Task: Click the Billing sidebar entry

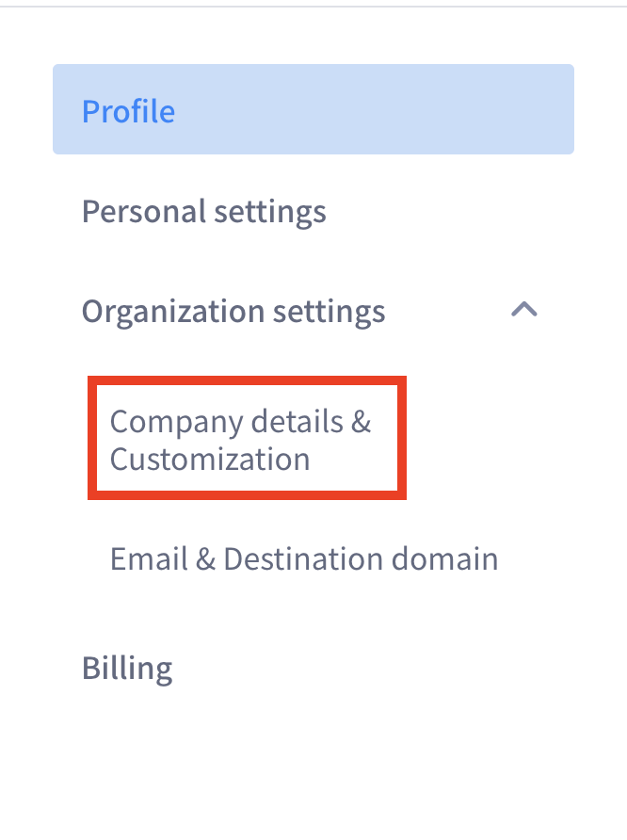Action: pyautogui.click(x=127, y=668)
